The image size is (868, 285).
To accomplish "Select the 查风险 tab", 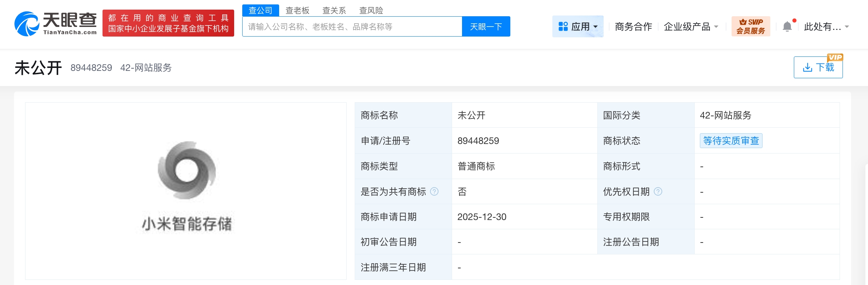I will pos(371,10).
